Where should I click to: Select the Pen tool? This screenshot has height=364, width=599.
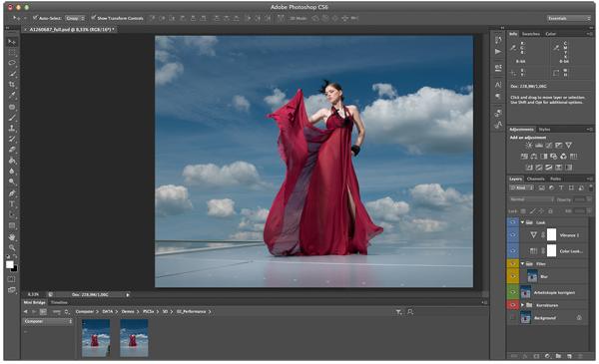pos(12,193)
